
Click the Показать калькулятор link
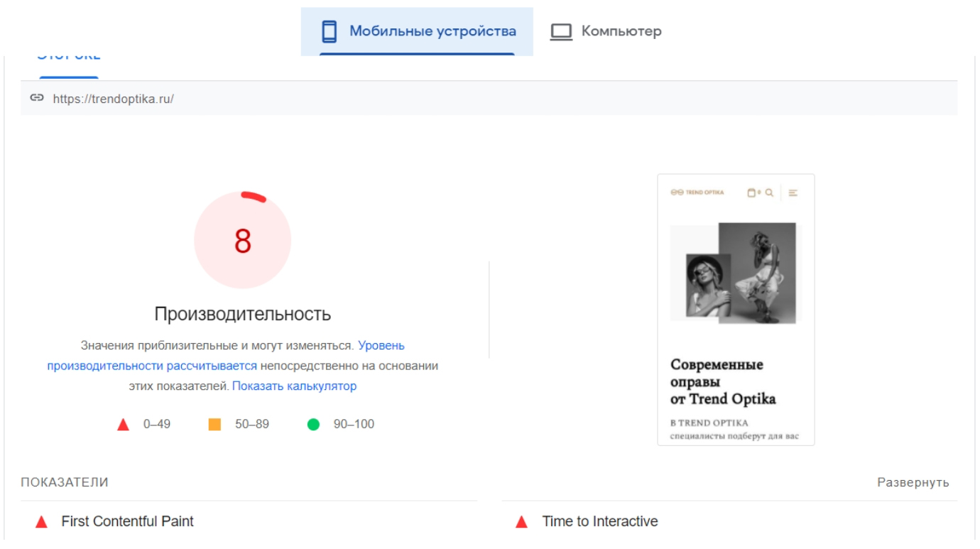click(x=294, y=386)
